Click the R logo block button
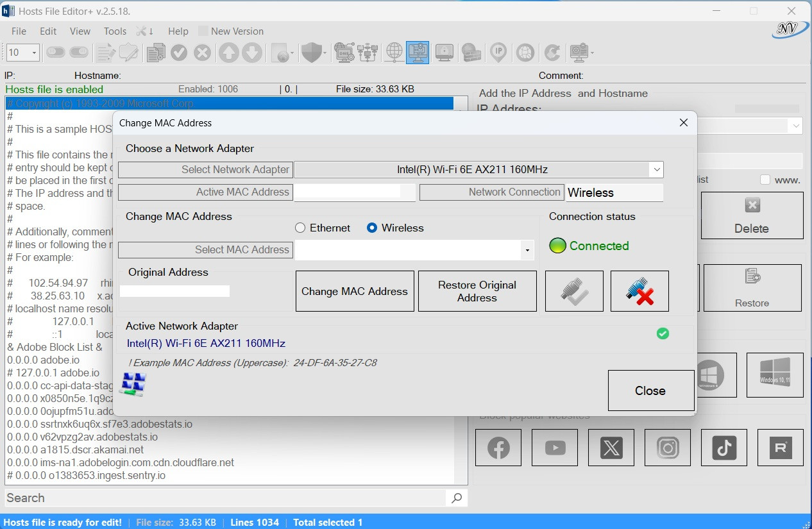Image resolution: width=812 pixels, height=529 pixels. 781,448
